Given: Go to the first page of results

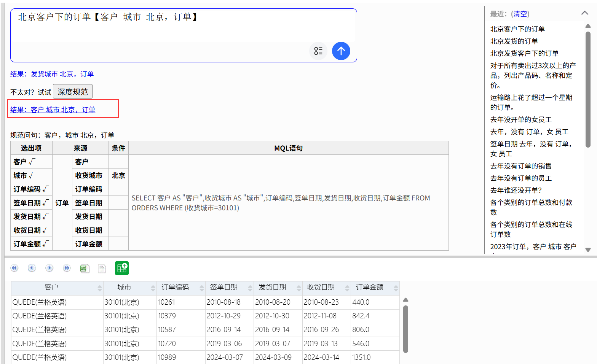Looking at the screenshot, I should pos(14,268).
